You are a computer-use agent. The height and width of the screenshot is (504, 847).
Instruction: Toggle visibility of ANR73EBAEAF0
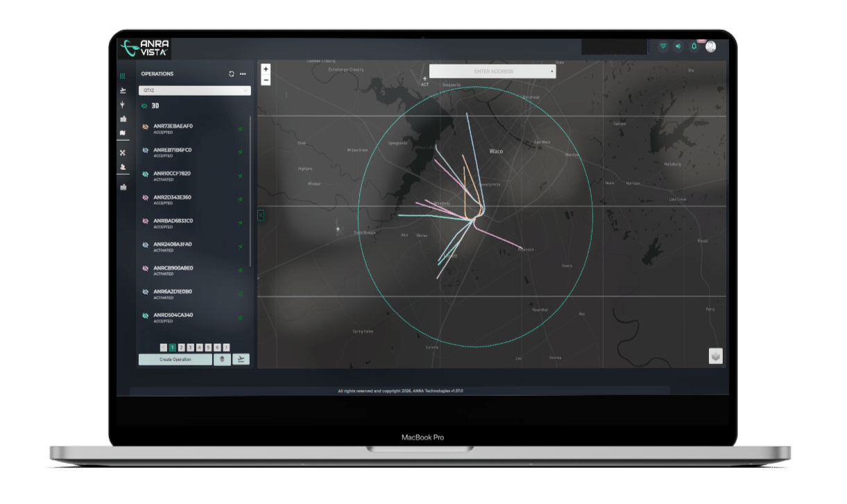point(146,127)
